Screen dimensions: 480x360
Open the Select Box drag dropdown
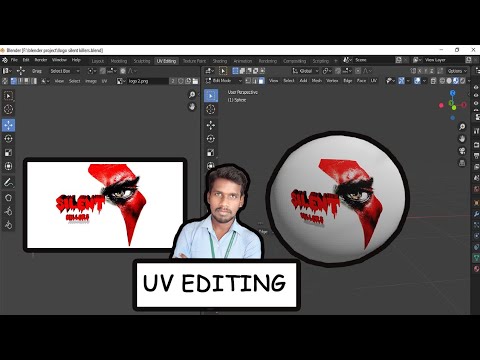click(64, 71)
